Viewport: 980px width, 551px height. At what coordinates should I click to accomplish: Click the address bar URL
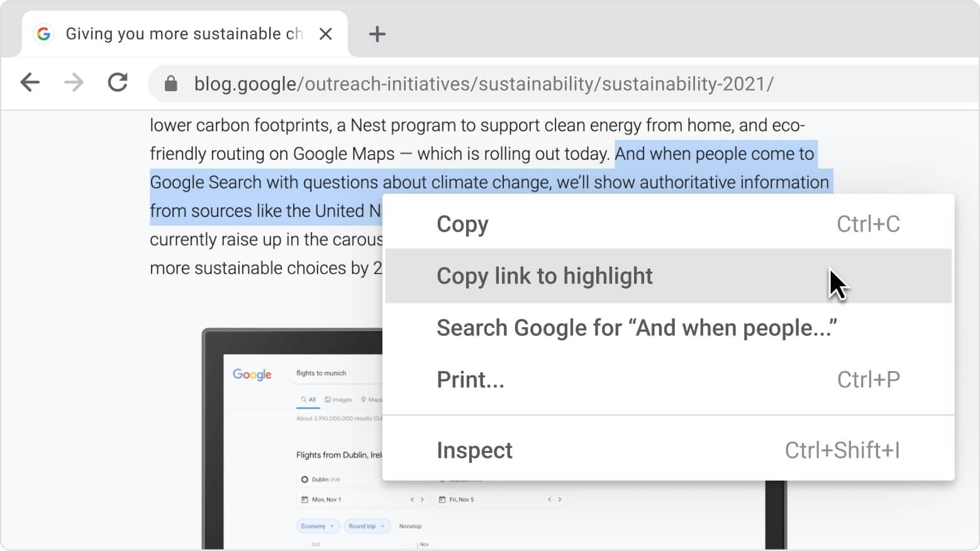coord(483,83)
